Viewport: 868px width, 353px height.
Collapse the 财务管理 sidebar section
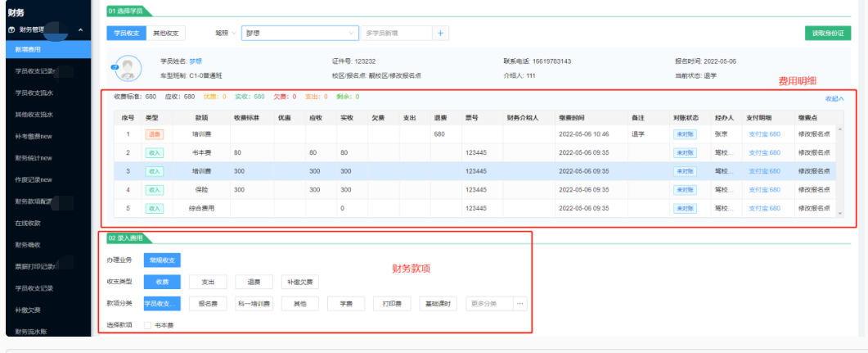(80, 30)
